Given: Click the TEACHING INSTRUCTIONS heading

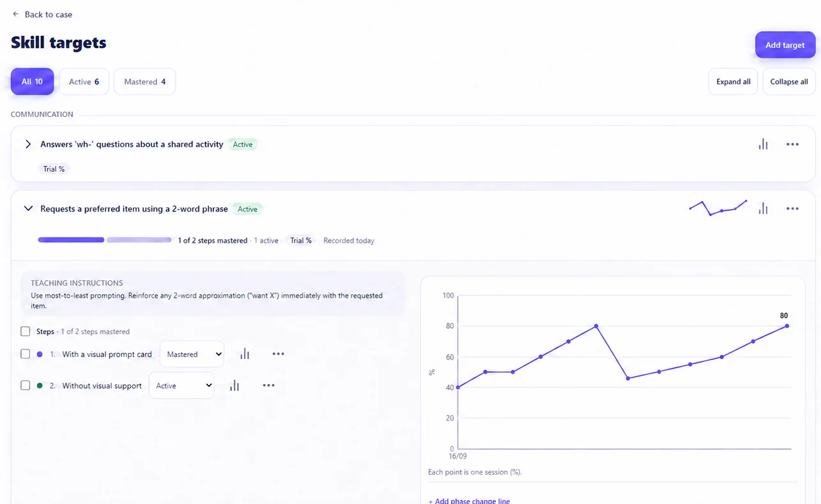Looking at the screenshot, I should click(77, 283).
